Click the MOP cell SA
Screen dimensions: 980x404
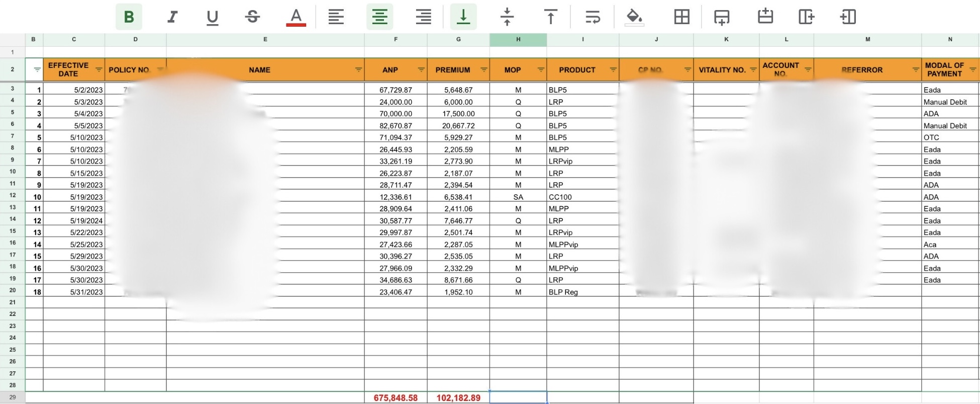tap(518, 197)
